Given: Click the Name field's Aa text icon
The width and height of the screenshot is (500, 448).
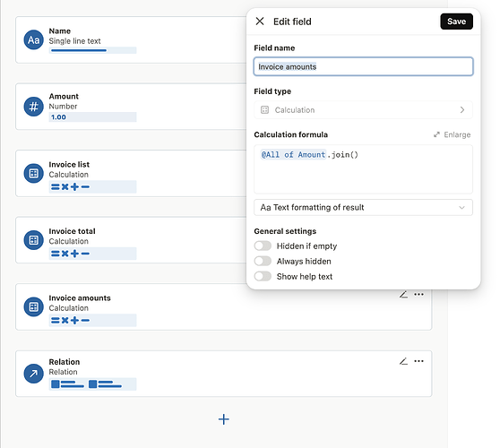Looking at the screenshot, I should coord(33,40).
